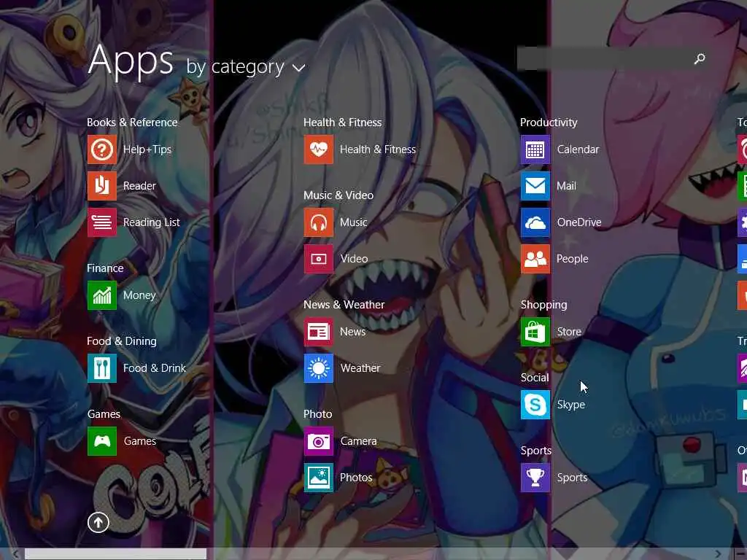Click the Social category header
Screen dimensions: 747x560
click(535, 378)
